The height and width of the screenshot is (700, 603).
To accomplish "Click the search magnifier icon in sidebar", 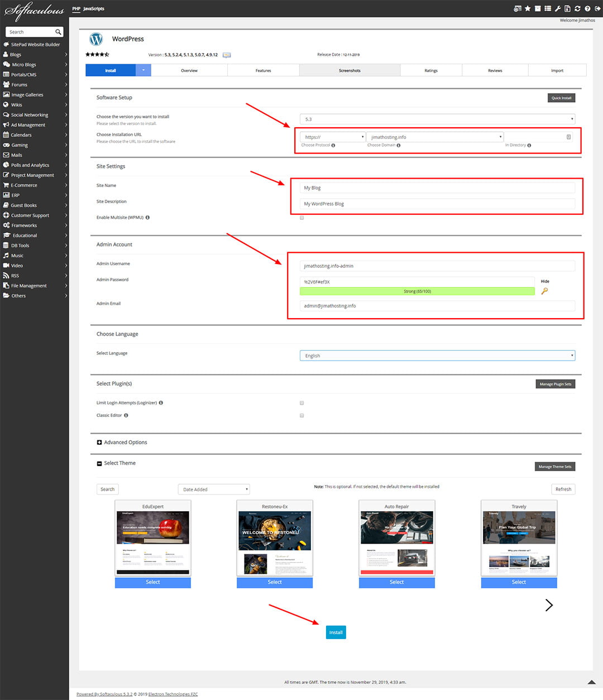I will coord(58,32).
